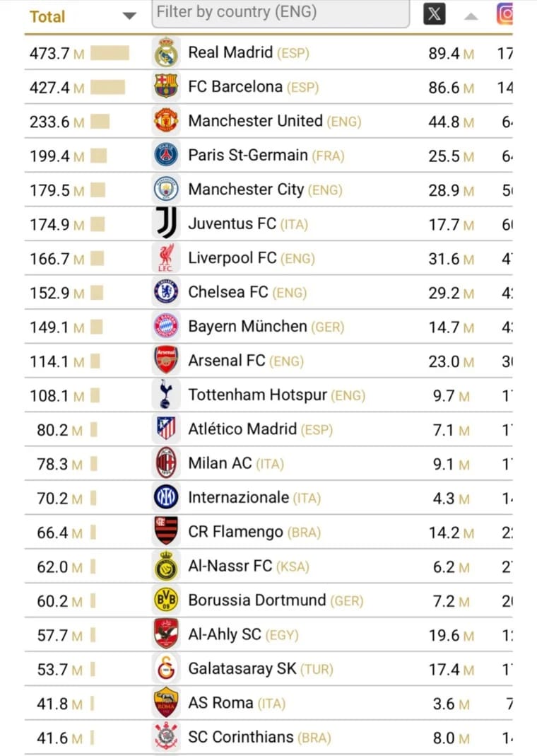
Task: Click the Galatasaray SK emblem
Action: (166, 668)
